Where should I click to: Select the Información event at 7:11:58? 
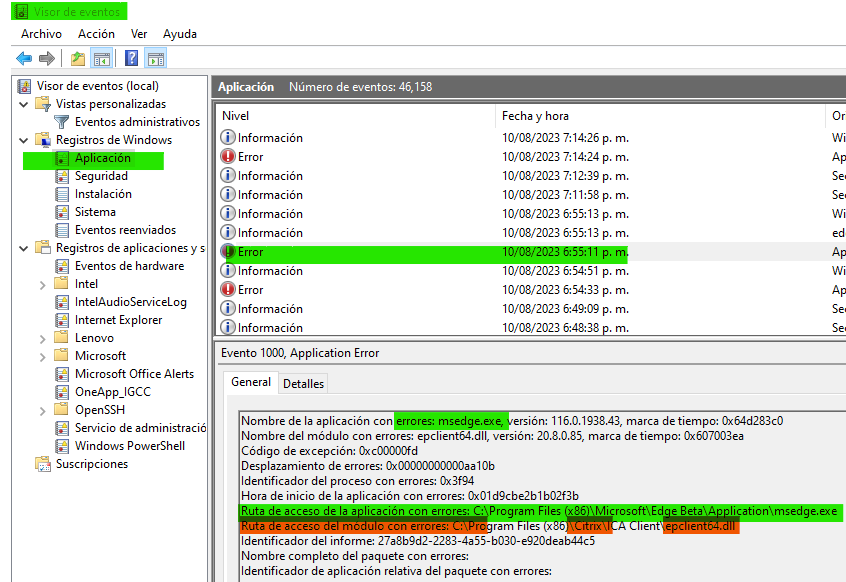click(530, 195)
